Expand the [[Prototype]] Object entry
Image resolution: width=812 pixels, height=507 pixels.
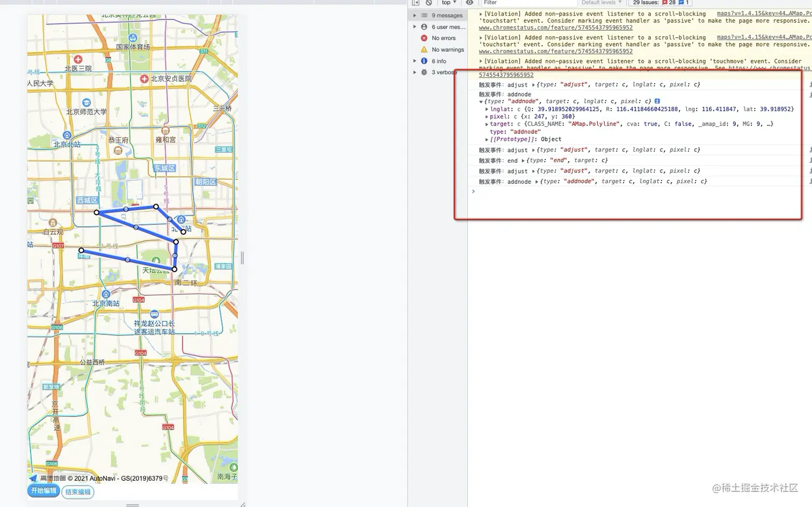[x=487, y=140]
